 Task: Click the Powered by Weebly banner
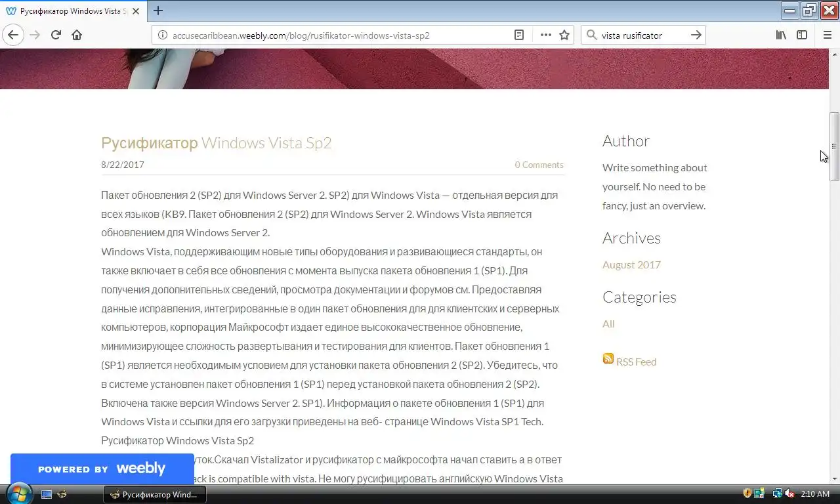tap(102, 469)
